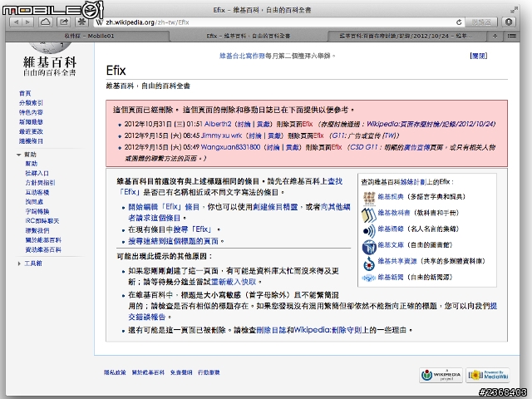Go back with the browser back arrow
Screen dimensions: 532x399
pyautogui.click(x=16, y=22)
